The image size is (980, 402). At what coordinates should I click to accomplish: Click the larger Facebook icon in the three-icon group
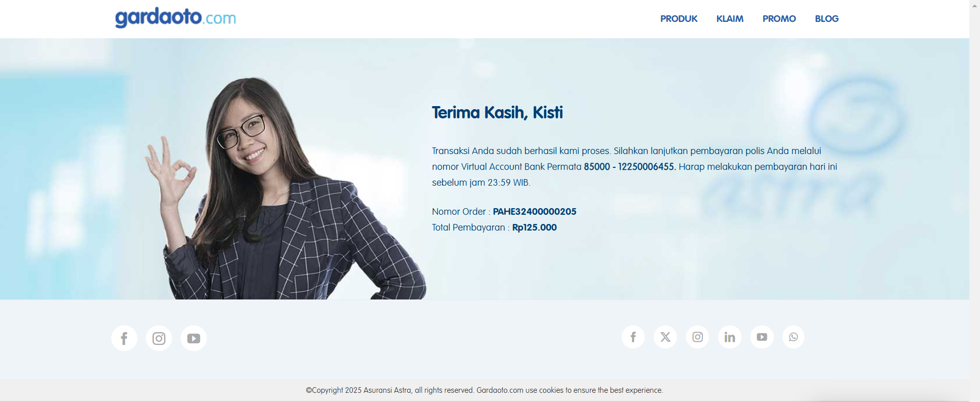[124, 338]
